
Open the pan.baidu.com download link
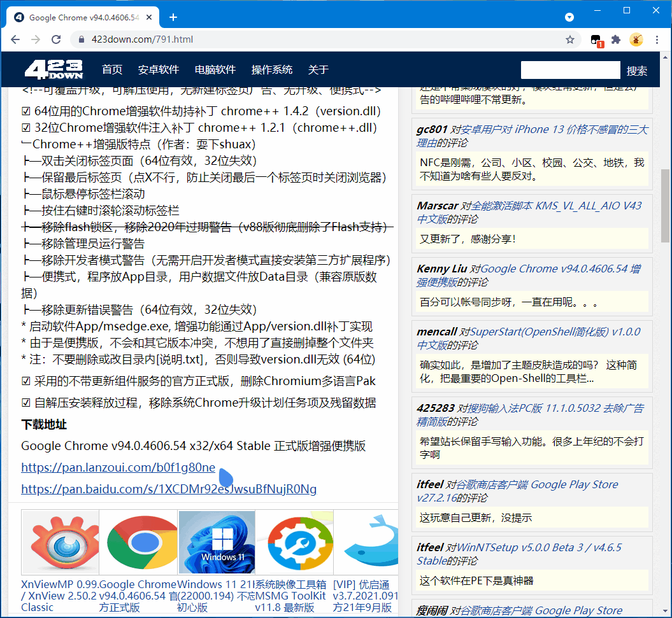(169, 489)
